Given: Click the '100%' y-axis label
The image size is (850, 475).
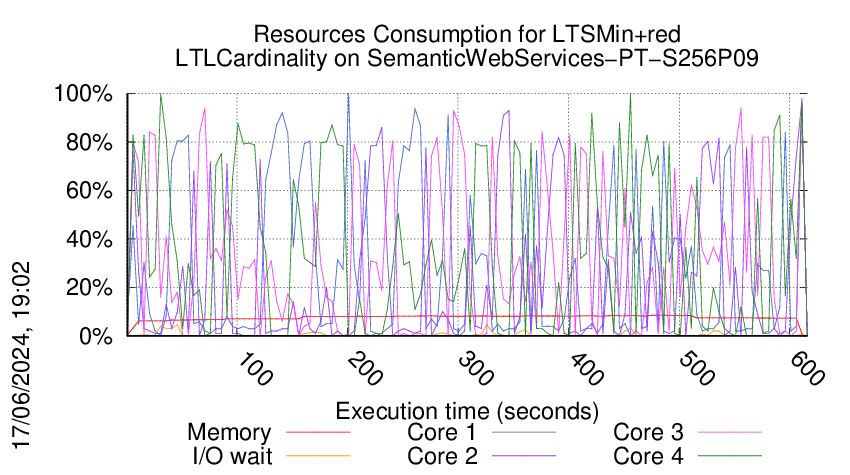Looking at the screenshot, I should [83, 94].
